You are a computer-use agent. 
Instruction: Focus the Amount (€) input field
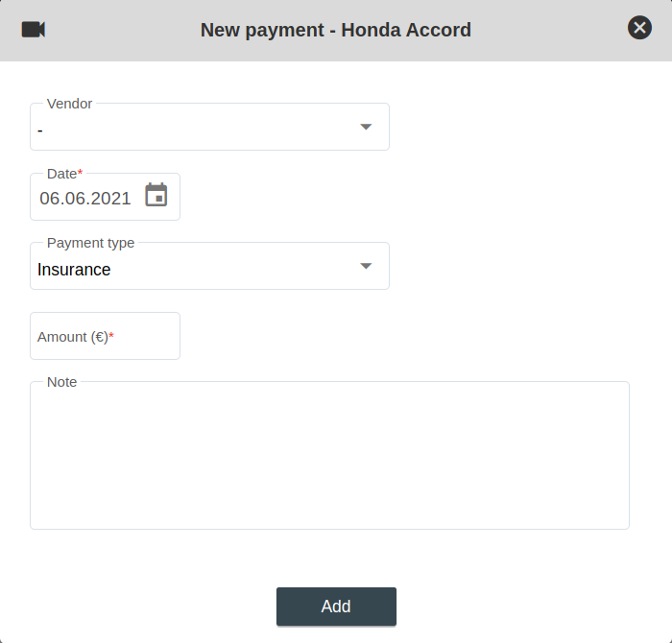click(x=105, y=337)
